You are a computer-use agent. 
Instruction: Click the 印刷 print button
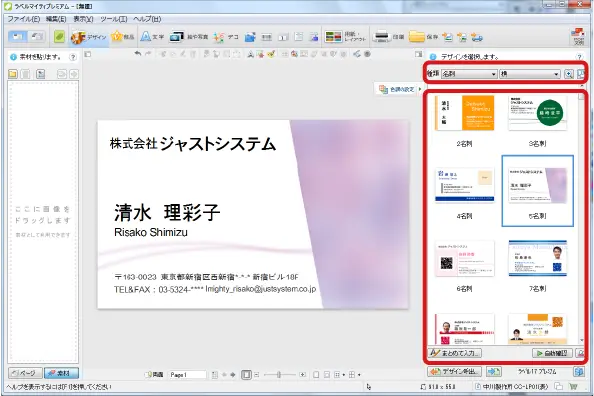coord(389,37)
